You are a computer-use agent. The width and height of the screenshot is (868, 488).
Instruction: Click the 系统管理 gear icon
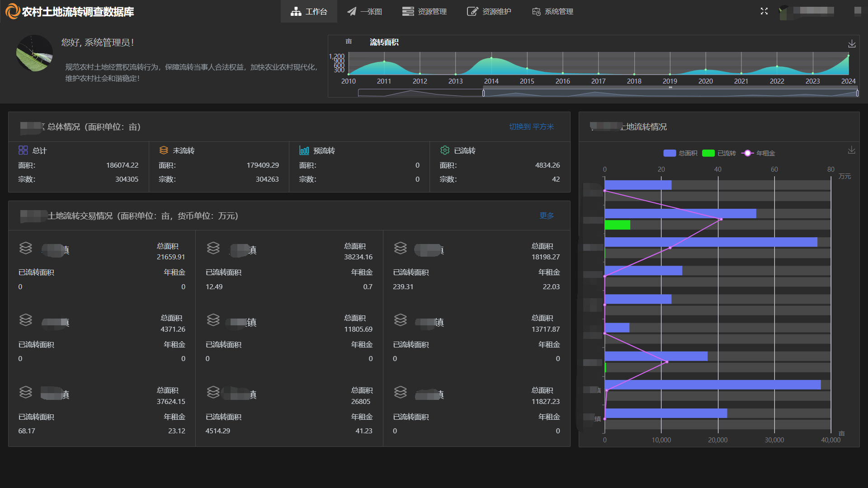pos(536,12)
